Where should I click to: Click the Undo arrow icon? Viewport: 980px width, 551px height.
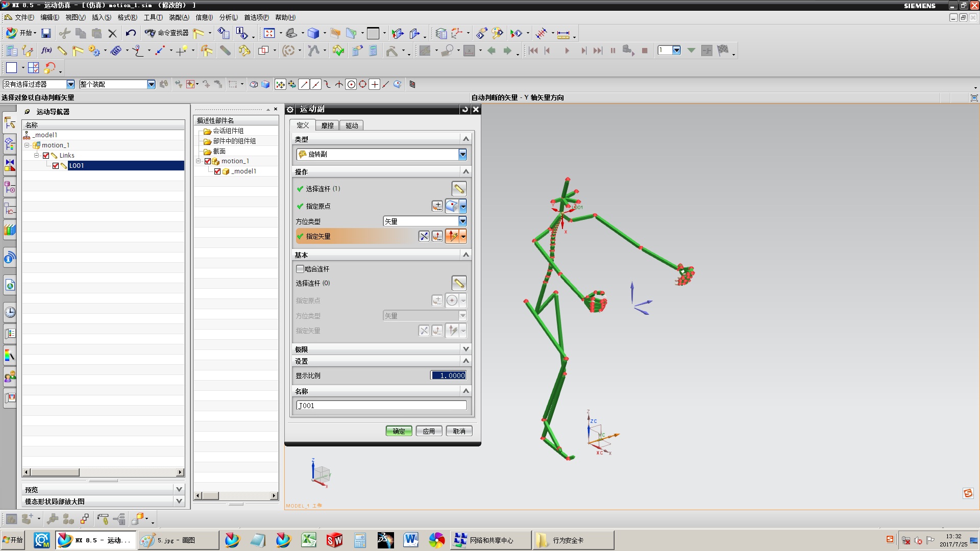click(131, 34)
